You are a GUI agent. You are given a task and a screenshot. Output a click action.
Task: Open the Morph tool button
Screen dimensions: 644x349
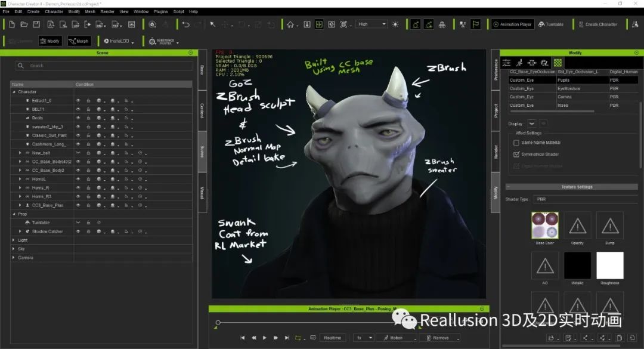click(x=79, y=41)
